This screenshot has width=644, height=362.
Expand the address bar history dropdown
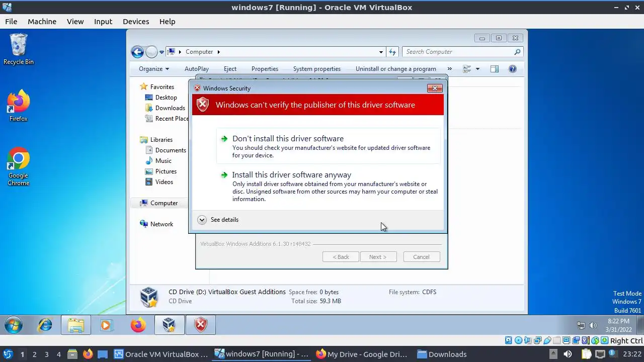pos(381,52)
